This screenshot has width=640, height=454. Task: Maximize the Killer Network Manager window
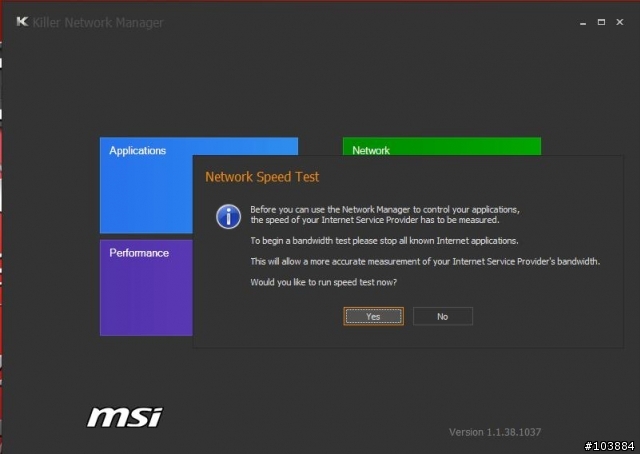click(x=601, y=22)
